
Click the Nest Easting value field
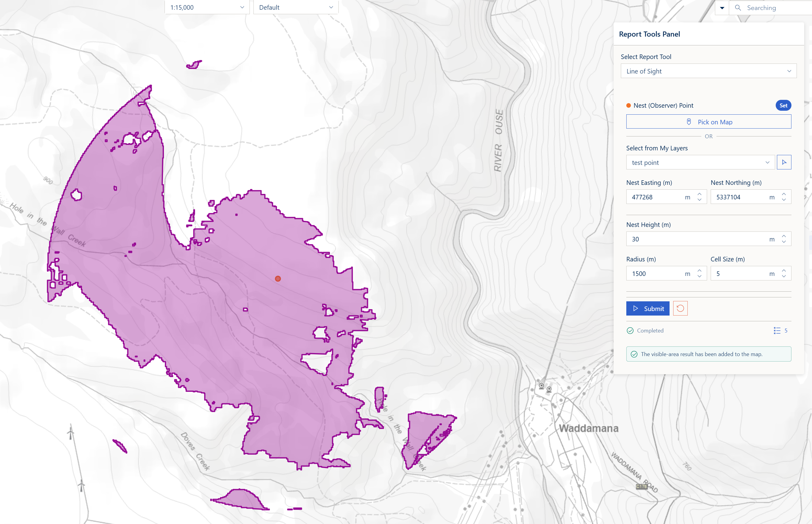coord(667,197)
